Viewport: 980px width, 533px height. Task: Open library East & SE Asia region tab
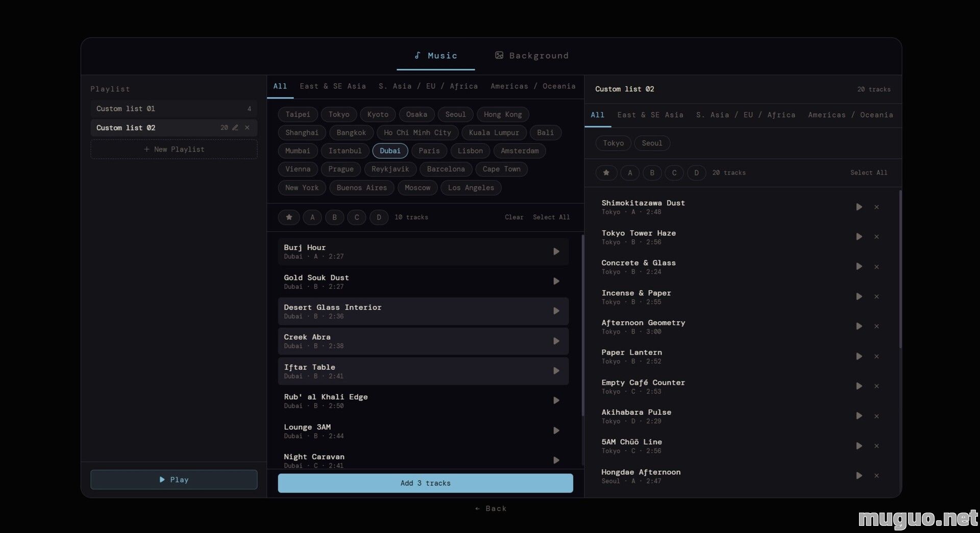[x=333, y=86]
